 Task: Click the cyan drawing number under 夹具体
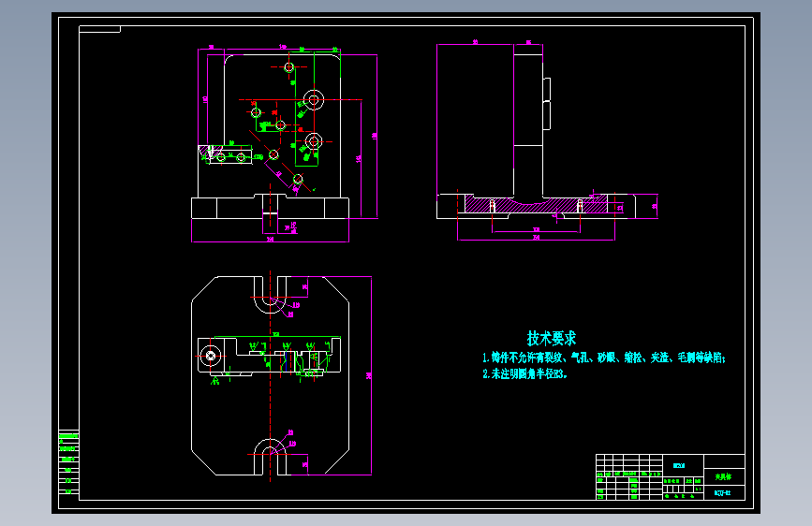pos(722,493)
